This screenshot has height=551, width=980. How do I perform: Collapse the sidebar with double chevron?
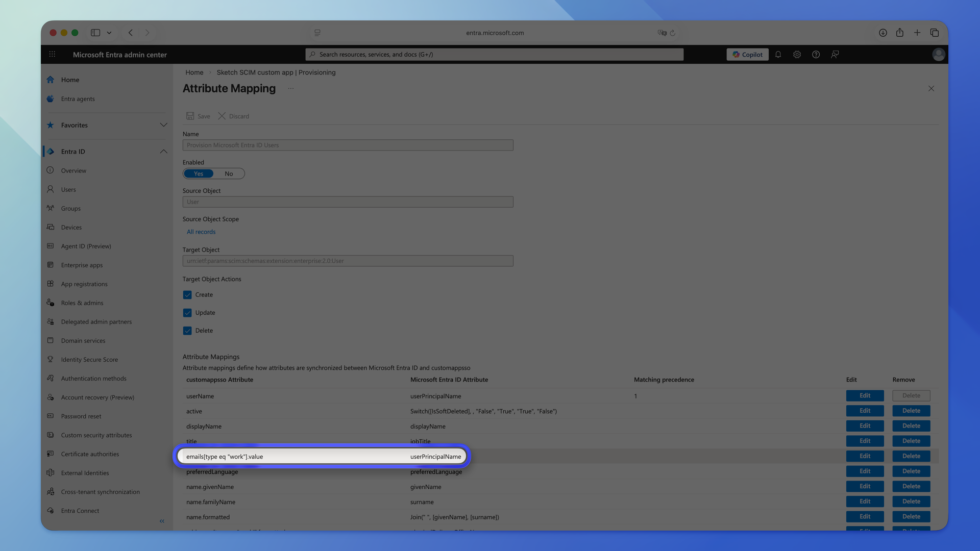[x=162, y=521]
